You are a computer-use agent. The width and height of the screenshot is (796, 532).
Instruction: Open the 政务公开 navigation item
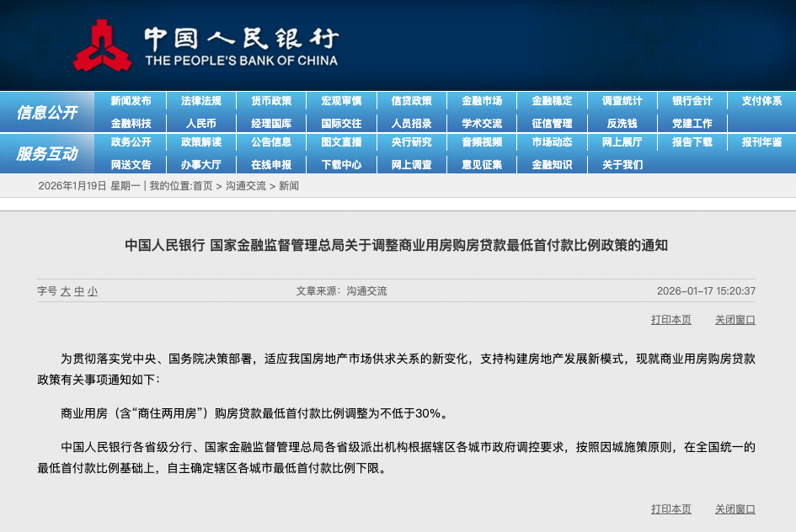pyautogui.click(x=131, y=142)
